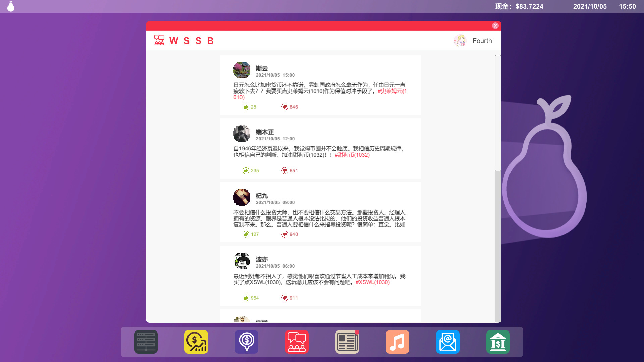Open the WSSB social app from the taskbar
644x362 pixels.
[297, 342]
